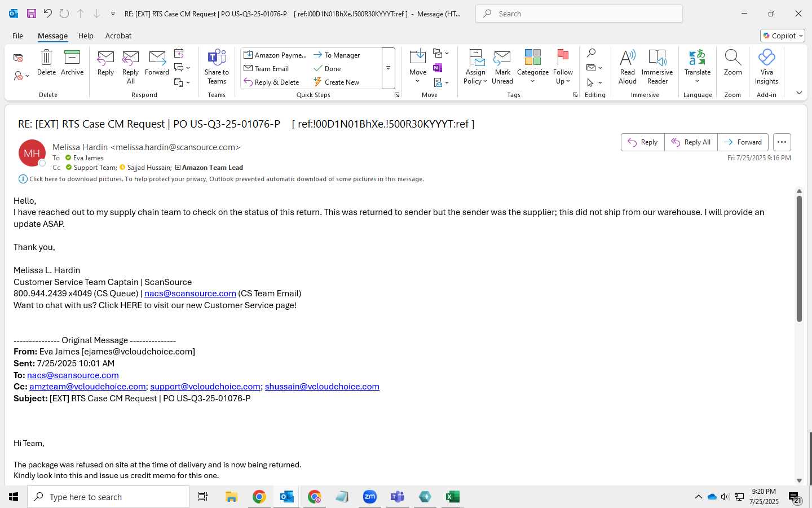Click the MH sender avatar
This screenshot has height=508, width=812.
click(x=32, y=153)
